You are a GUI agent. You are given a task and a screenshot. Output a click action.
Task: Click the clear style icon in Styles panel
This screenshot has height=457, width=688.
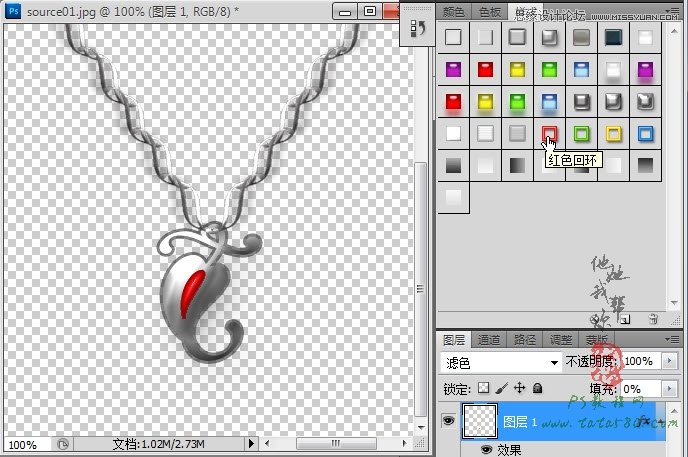(595, 320)
